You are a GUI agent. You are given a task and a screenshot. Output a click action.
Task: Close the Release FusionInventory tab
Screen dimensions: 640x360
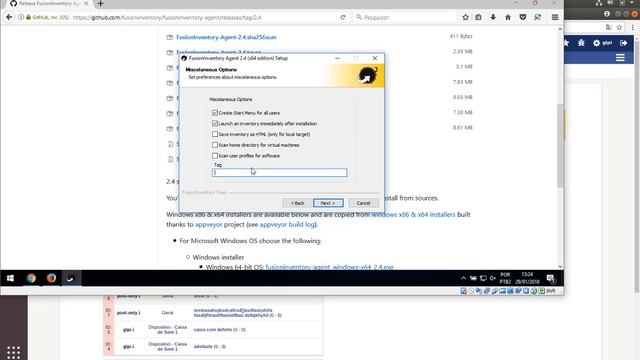[x=86, y=4]
